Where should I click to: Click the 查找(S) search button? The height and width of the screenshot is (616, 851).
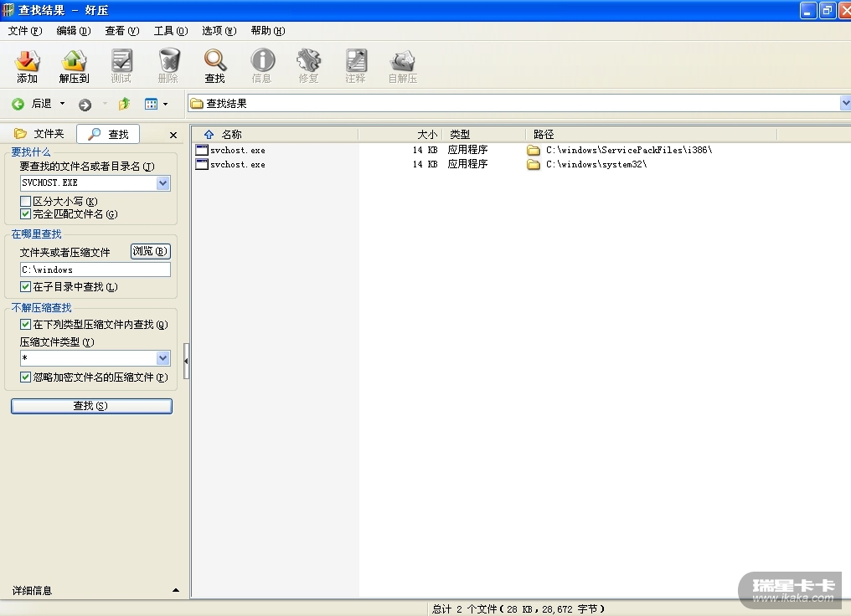click(x=92, y=406)
